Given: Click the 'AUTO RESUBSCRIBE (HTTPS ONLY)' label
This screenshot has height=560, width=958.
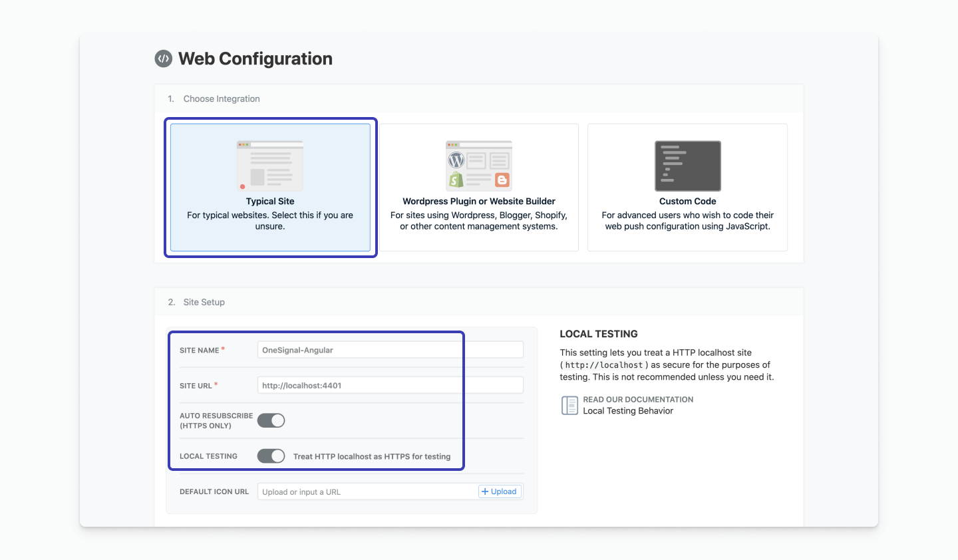Looking at the screenshot, I should pos(216,420).
